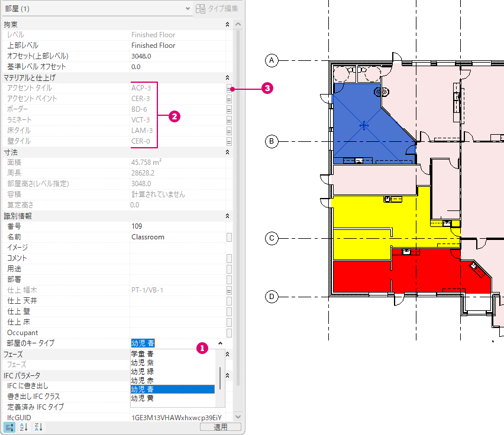Click properties panel scroll up arrow

pyautogui.click(x=238, y=24)
